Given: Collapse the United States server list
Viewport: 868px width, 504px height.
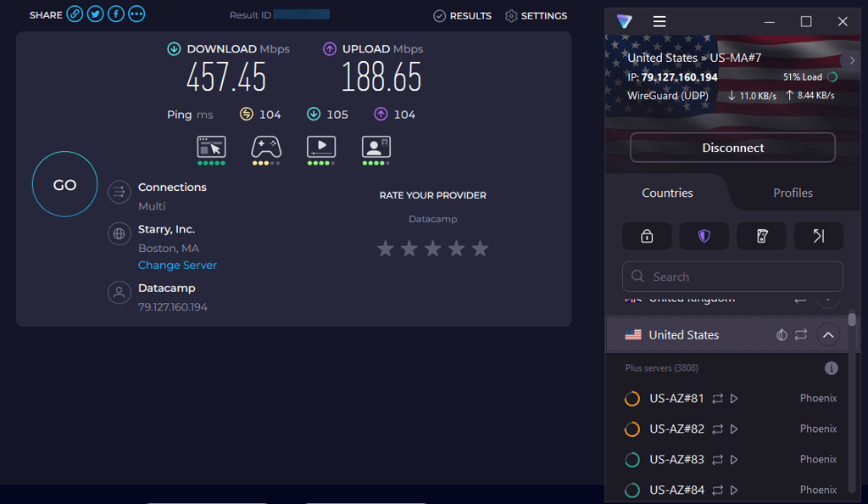Looking at the screenshot, I should click(828, 335).
